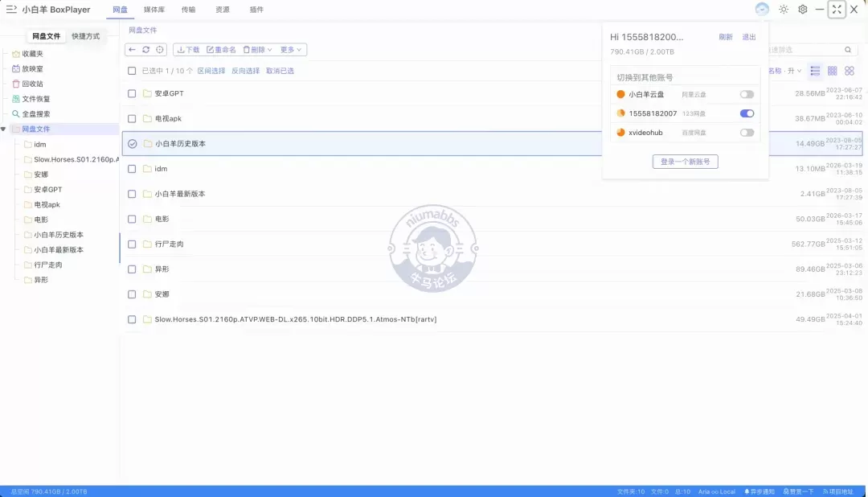The width and height of the screenshot is (868, 497).
Task: Click the 下载 download button
Action: click(x=188, y=49)
